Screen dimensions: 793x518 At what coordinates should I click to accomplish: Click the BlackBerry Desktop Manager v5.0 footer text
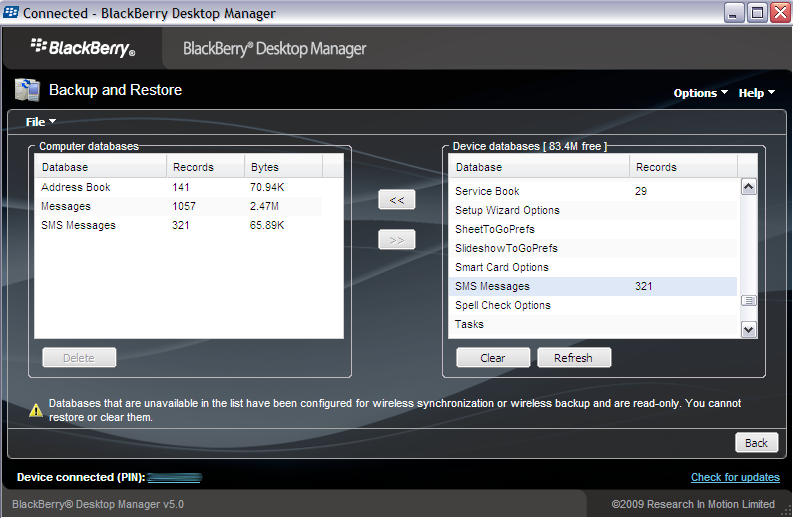pyautogui.click(x=98, y=504)
